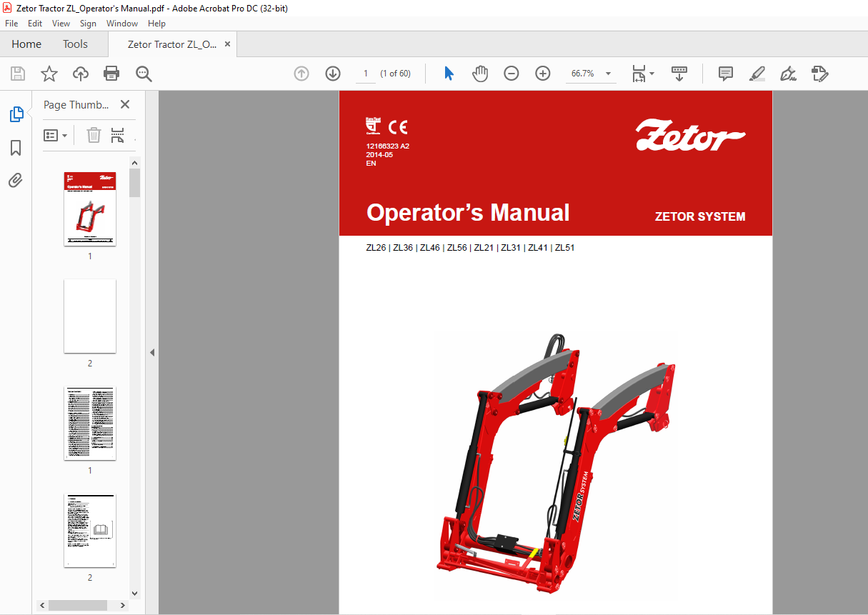Click thumbnail panel horizontal scrollbar
This screenshot has width=868, height=615.
[77, 605]
